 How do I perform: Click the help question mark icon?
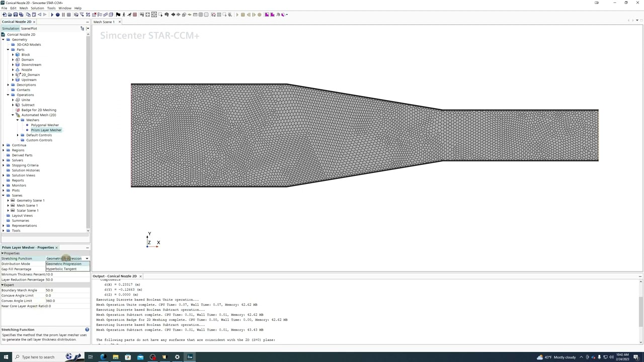click(87, 330)
